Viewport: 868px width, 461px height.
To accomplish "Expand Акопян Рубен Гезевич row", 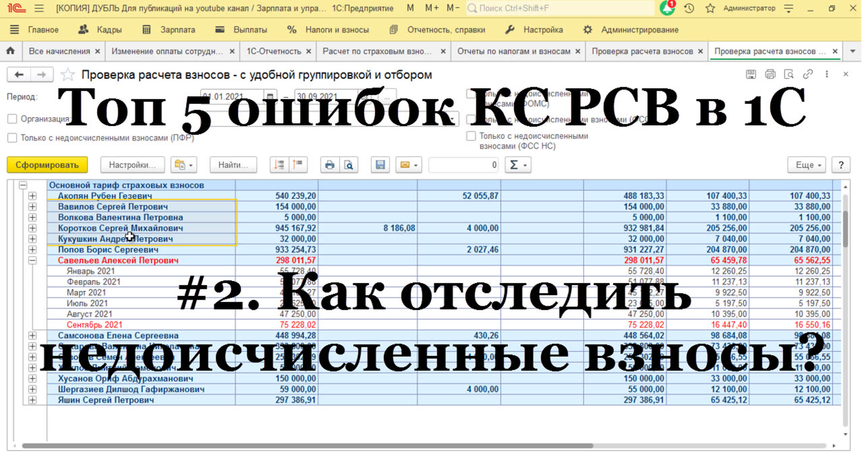I will coord(32,196).
